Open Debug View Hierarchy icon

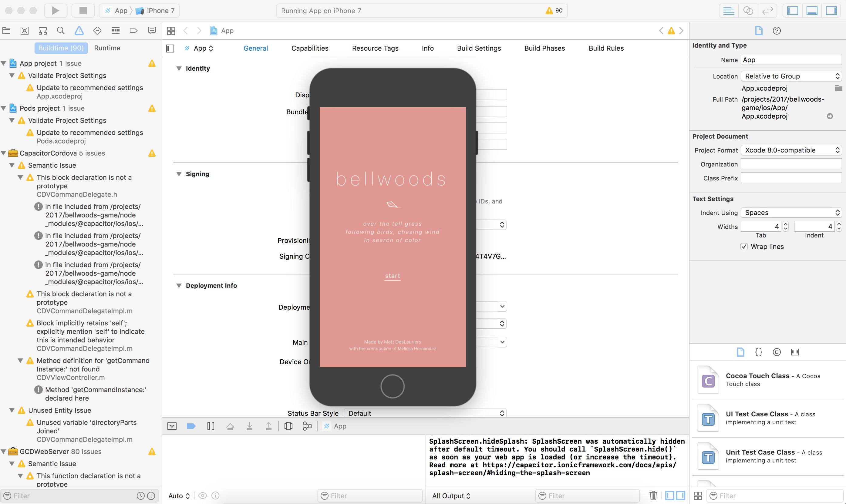pyautogui.click(x=288, y=426)
